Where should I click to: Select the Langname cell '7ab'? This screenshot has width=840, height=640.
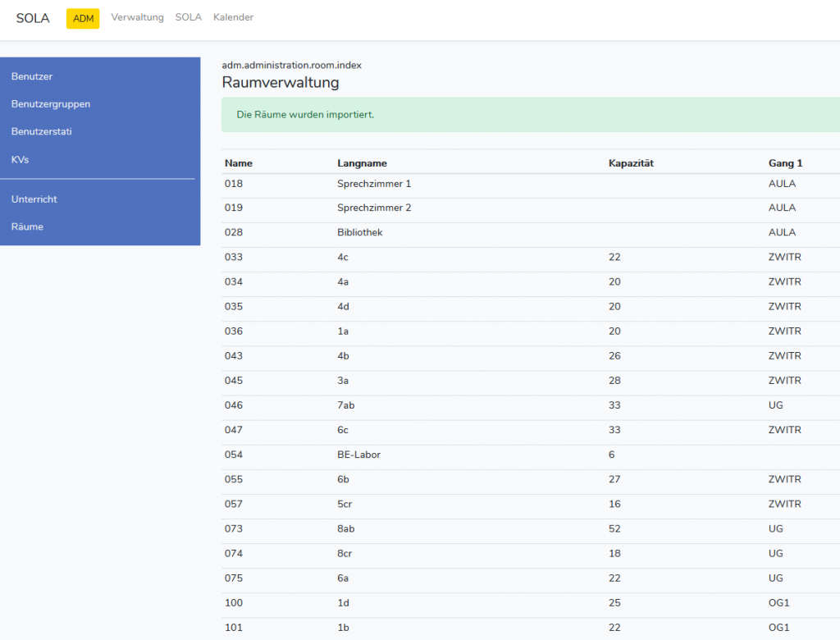coord(346,405)
